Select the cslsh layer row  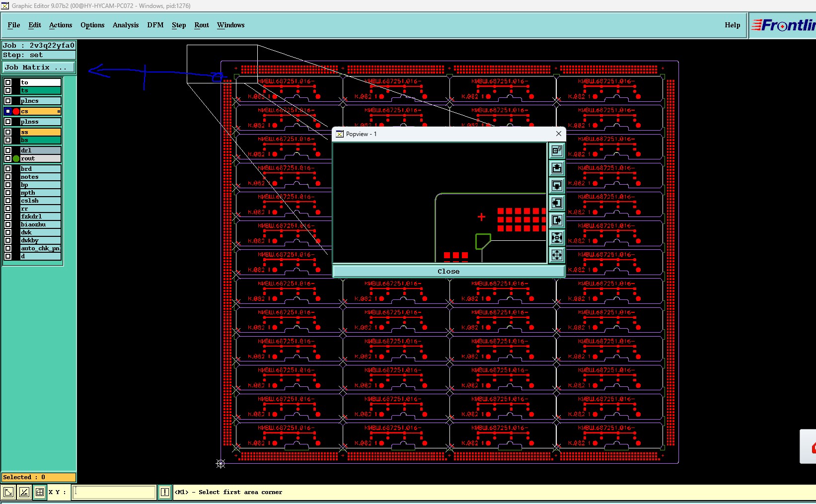point(41,201)
